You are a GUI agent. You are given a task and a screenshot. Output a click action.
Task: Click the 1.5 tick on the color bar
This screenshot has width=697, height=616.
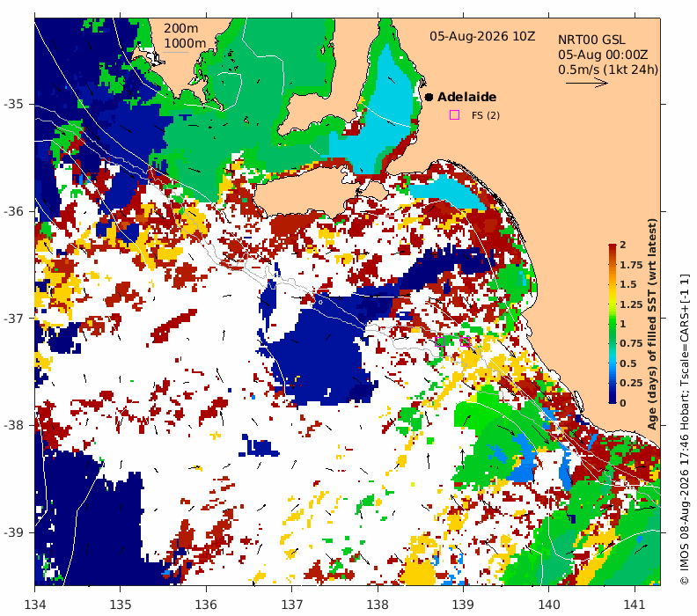pyautogui.click(x=628, y=284)
